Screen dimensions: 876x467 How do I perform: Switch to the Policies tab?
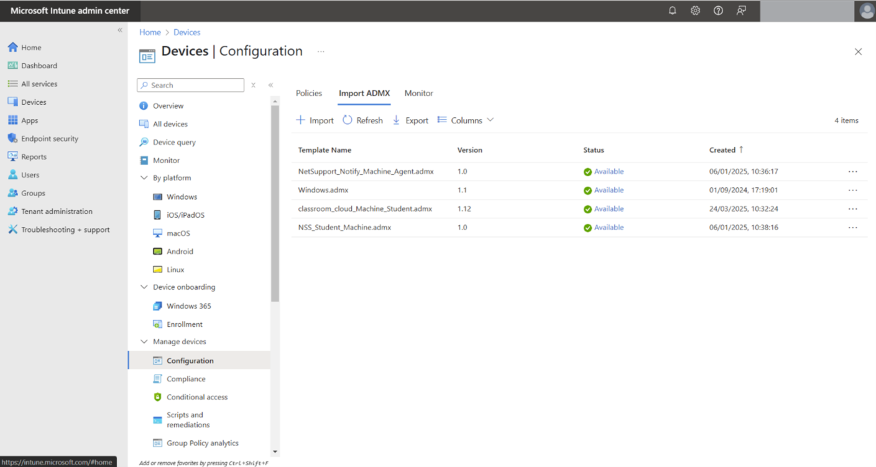[x=308, y=93]
